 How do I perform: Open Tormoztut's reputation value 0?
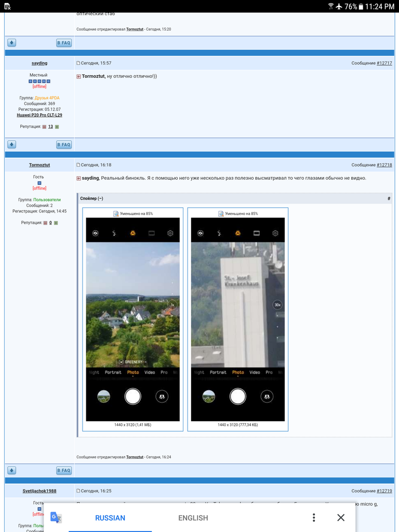(x=50, y=223)
